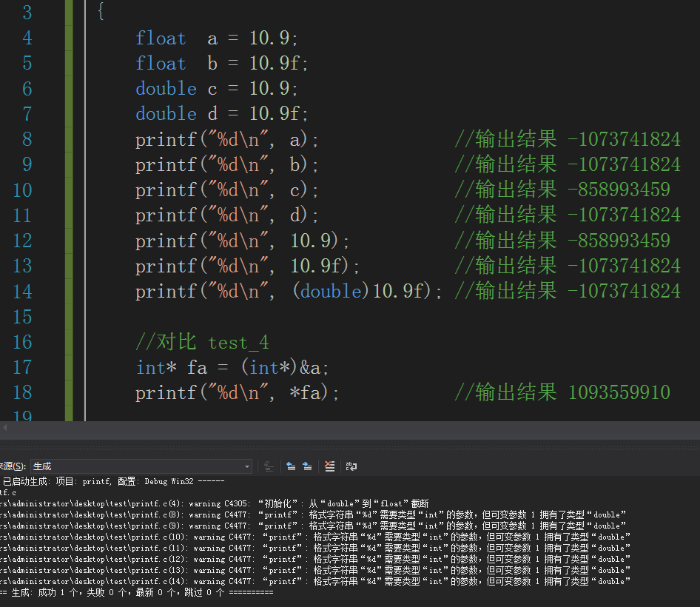Click the (double) cast on line 14
Screen dimensions: 700x607
[x=331, y=291]
